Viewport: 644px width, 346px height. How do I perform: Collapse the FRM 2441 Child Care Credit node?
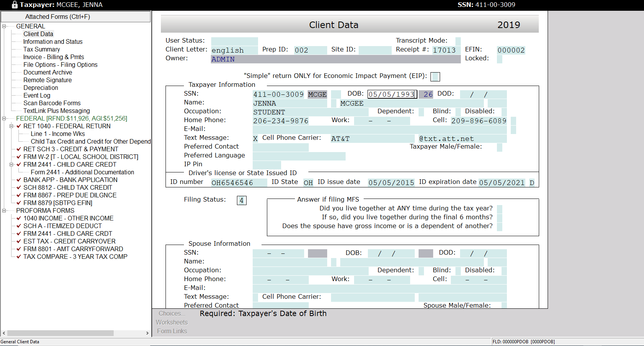pos(12,164)
